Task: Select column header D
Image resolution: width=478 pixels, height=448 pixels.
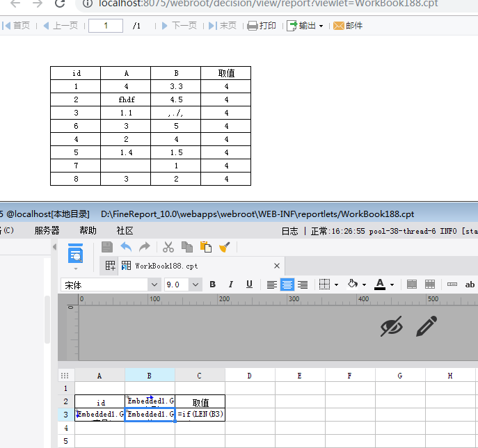Action: point(250,376)
